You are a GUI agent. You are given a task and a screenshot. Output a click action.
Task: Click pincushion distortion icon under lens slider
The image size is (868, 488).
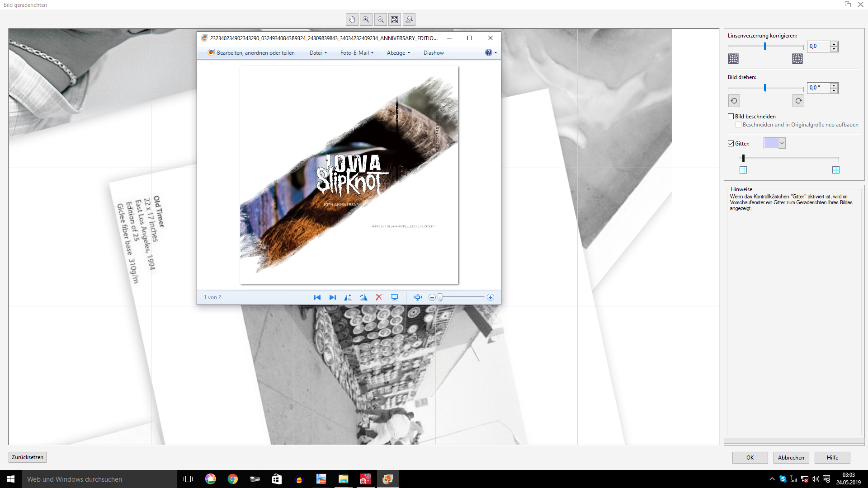(797, 59)
